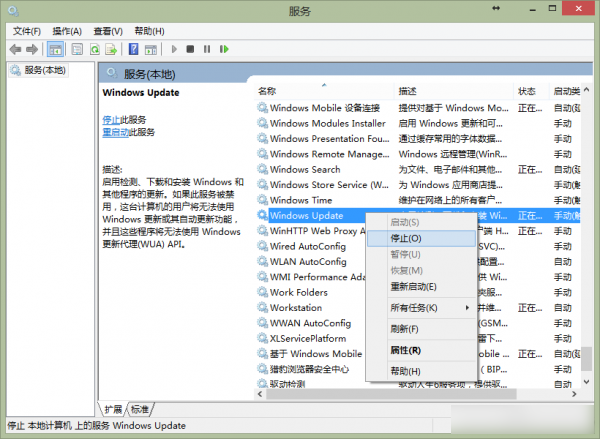The height and width of the screenshot is (439, 600).
Task: Open the 文件(F) menu
Action: coord(27,31)
